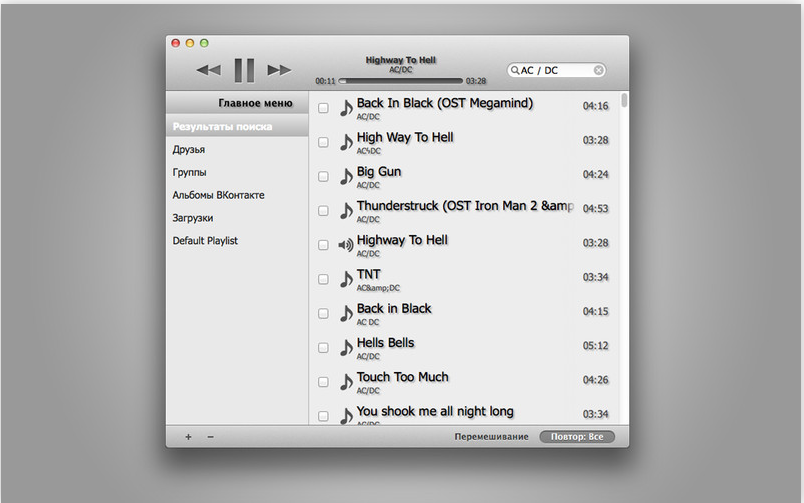
Task: Click the 05:12 duration of Hells Bells
Action: click(x=595, y=346)
